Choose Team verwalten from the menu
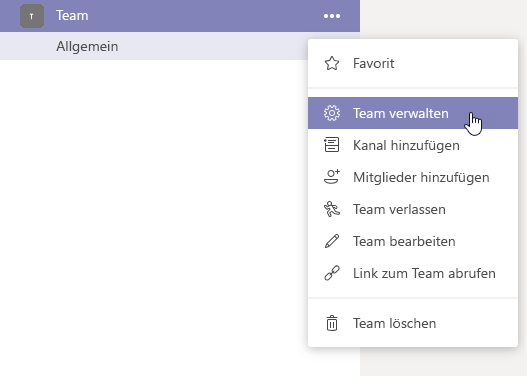527x376 pixels. click(x=413, y=113)
